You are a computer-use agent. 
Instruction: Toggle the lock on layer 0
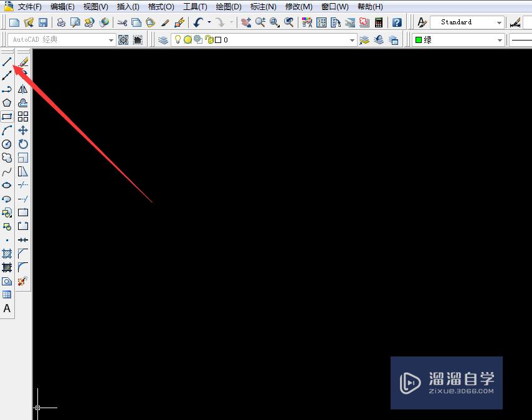click(x=208, y=39)
